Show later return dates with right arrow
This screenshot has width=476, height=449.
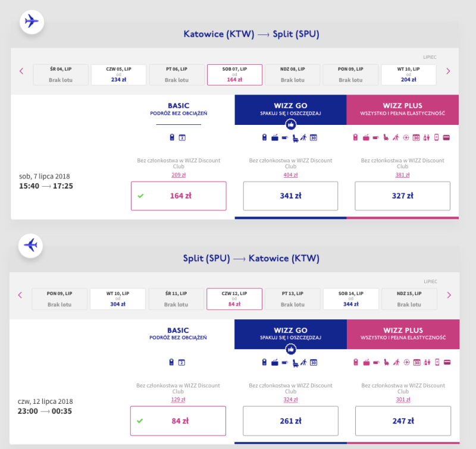pyautogui.click(x=448, y=295)
